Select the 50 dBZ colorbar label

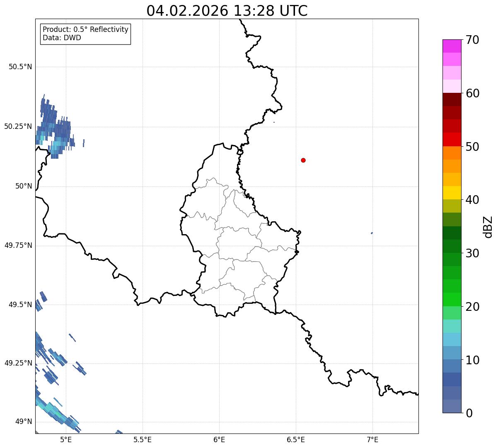472,147
